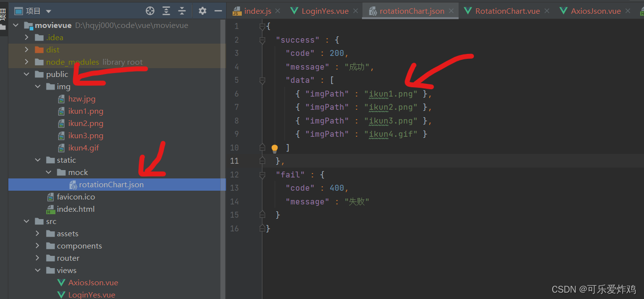The height and width of the screenshot is (299, 644).
Task: Click the public folder label
Action: click(57, 75)
